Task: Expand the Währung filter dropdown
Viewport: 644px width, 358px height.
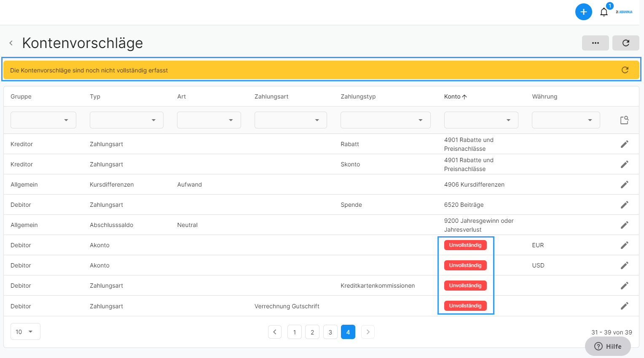Action: pos(566,120)
